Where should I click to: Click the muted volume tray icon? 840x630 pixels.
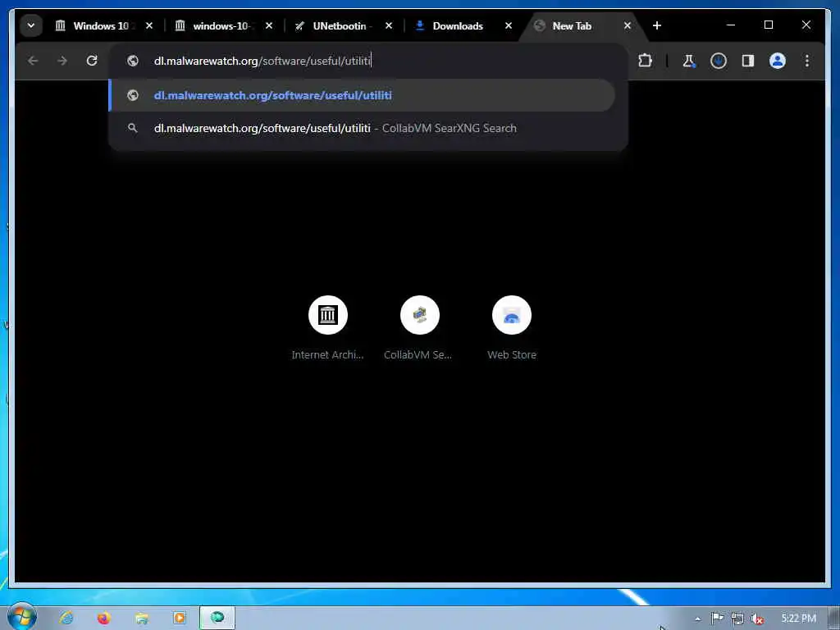[x=756, y=619]
